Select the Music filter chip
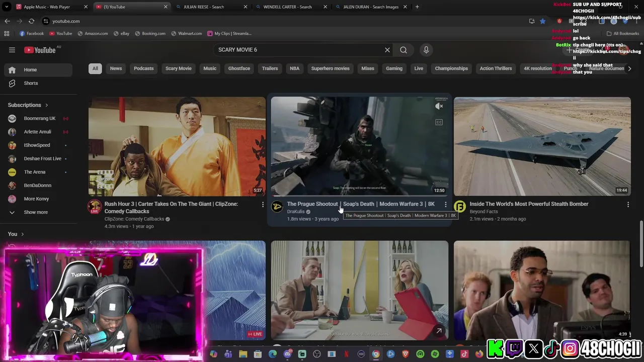 pyautogui.click(x=210, y=68)
